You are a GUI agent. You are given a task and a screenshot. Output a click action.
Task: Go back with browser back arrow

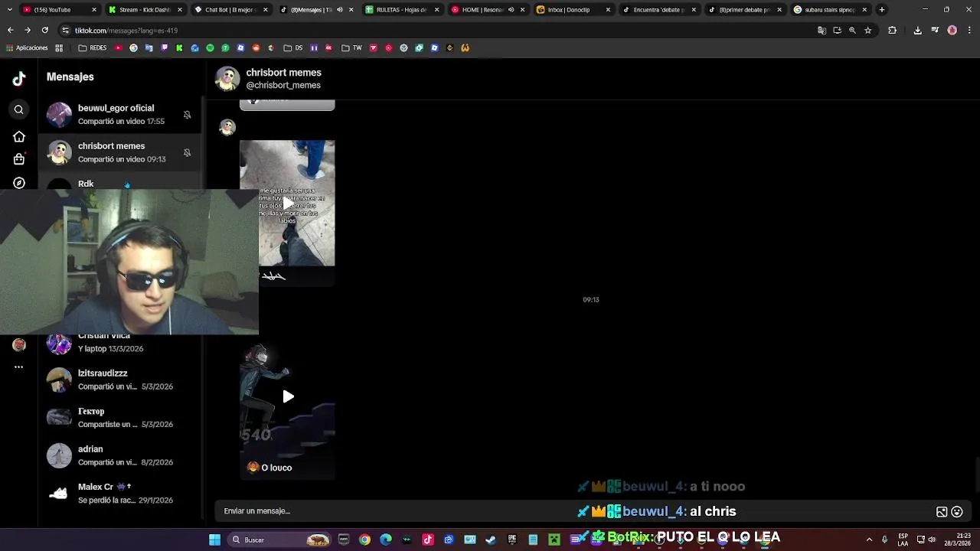(10, 31)
